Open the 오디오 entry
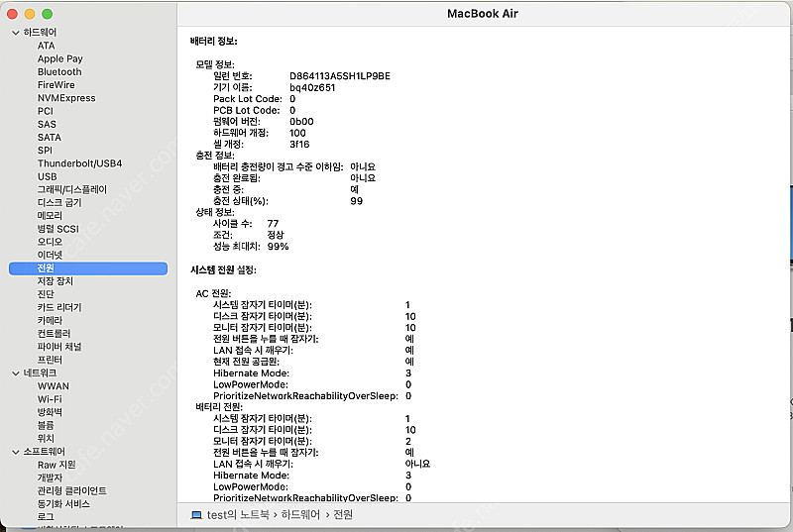 pyautogui.click(x=50, y=242)
